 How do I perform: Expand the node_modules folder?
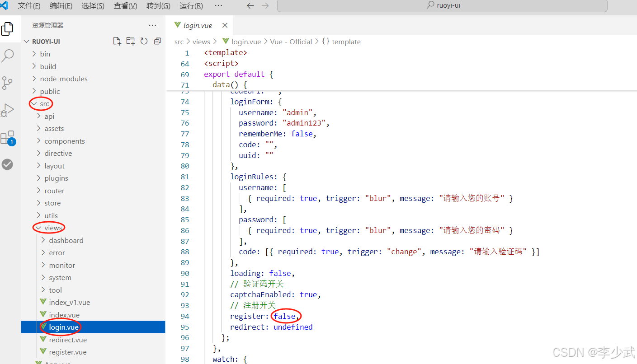click(x=93, y=79)
